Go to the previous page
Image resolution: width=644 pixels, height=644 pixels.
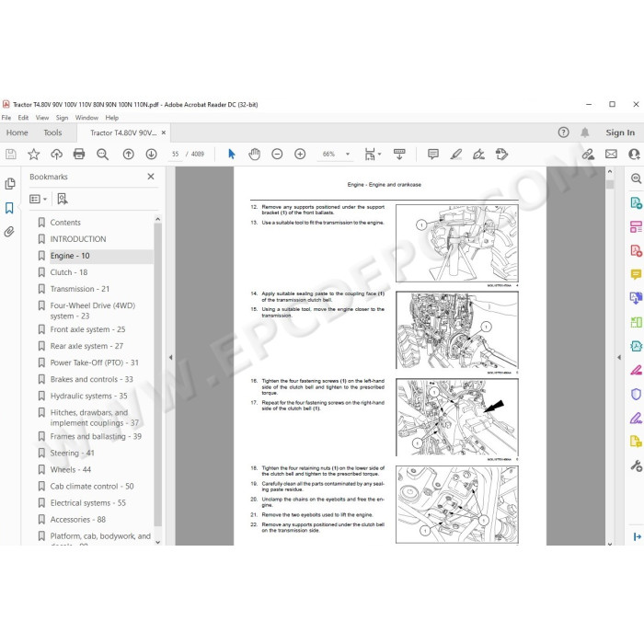[x=129, y=154]
